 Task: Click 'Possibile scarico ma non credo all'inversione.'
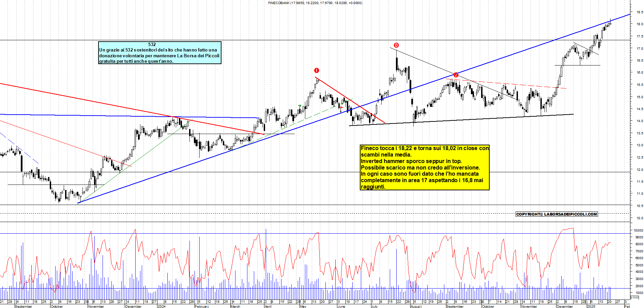click(420, 168)
